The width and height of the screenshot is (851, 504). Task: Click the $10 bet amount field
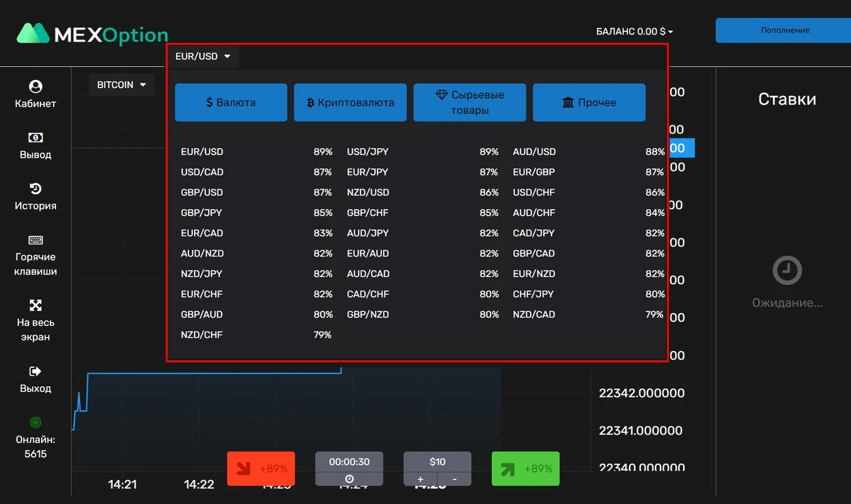(437, 462)
